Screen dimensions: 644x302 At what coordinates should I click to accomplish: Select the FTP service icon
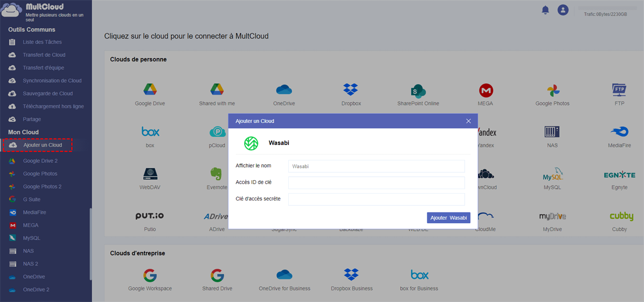tap(620, 90)
